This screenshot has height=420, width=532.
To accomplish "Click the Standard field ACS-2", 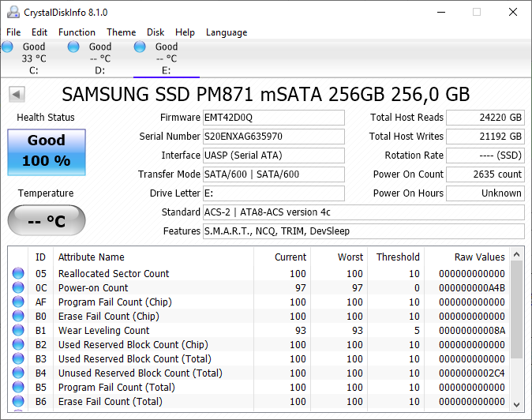I will [364, 212].
